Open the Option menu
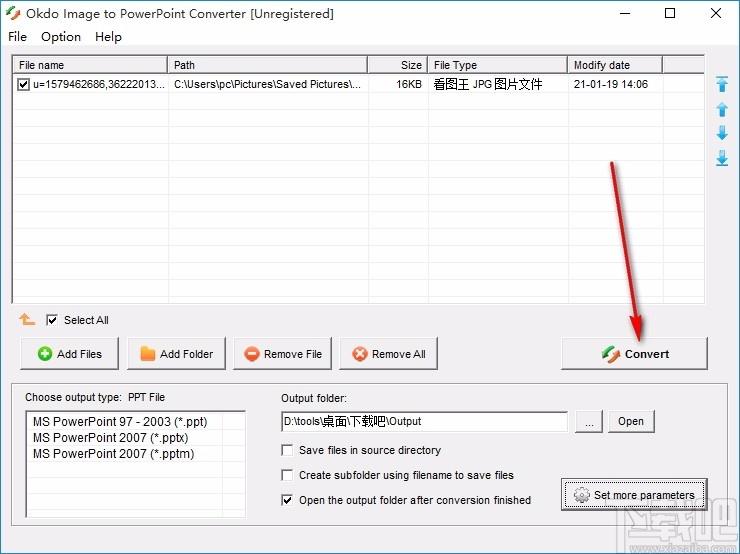Viewport: 740px width, 554px height. pos(61,37)
